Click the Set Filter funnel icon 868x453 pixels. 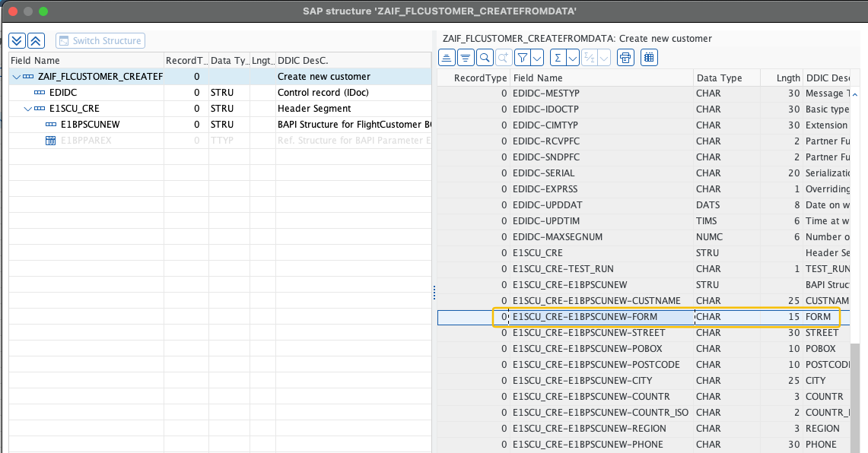click(522, 58)
